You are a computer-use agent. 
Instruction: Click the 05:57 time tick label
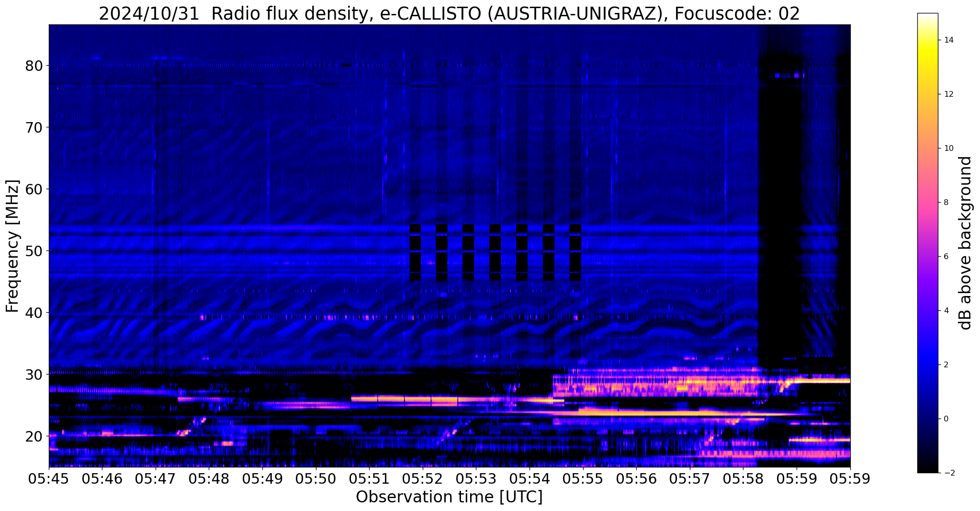(x=690, y=478)
